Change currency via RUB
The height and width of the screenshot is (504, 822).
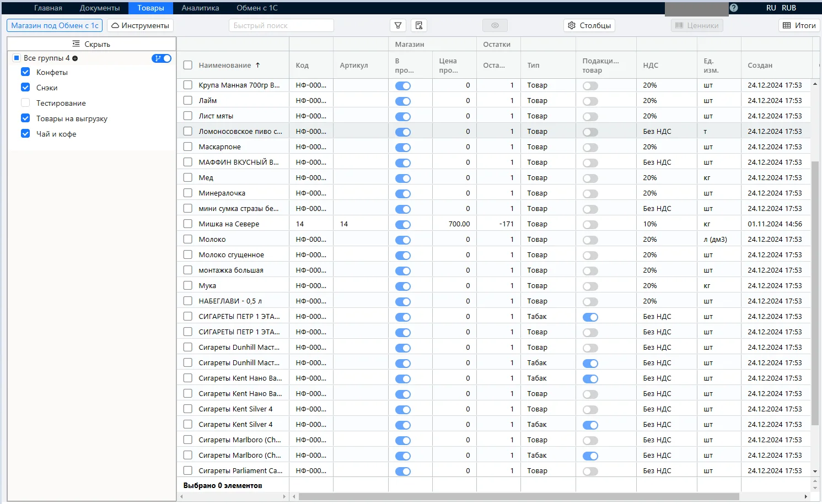pyautogui.click(x=789, y=8)
